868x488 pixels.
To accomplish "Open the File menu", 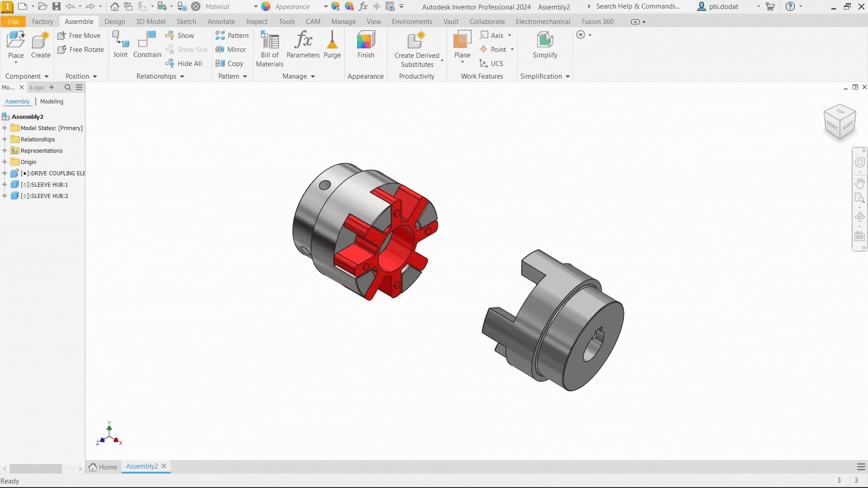I will click(x=13, y=22).
